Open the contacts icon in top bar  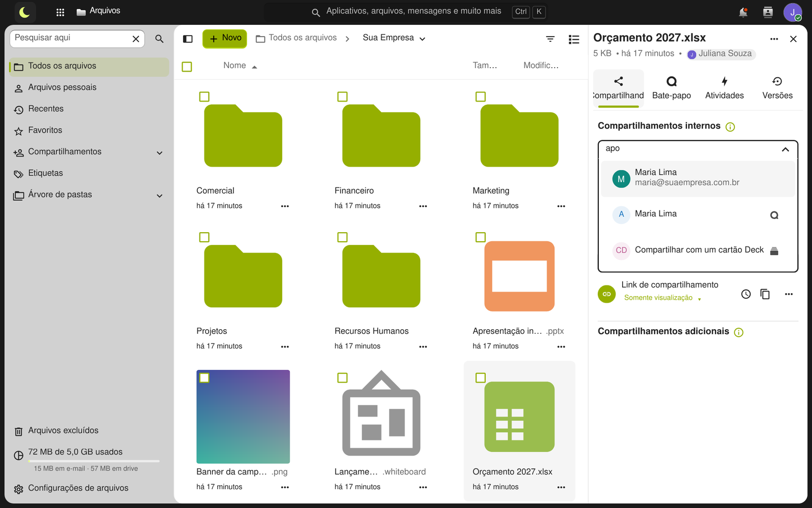(768, 12)
